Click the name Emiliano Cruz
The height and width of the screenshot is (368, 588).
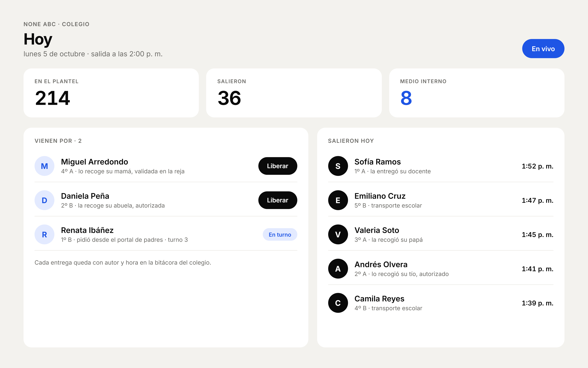pyautogui.click(x=380, y=196)
